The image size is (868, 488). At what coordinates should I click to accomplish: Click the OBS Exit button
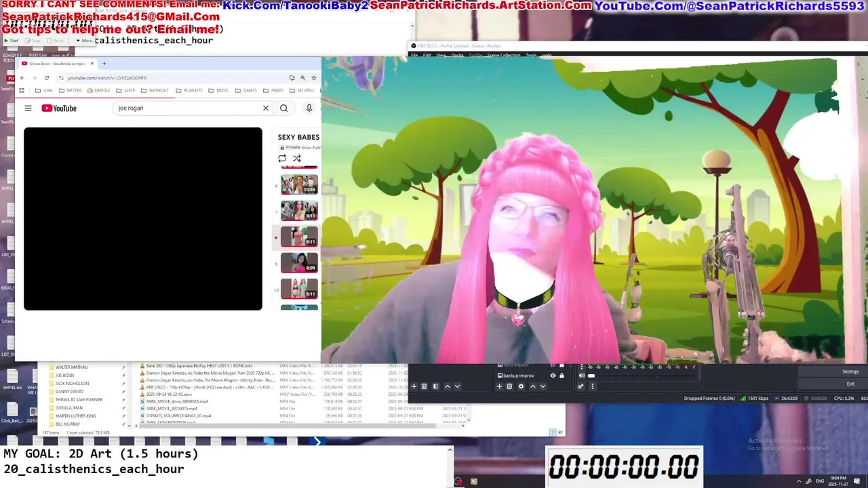[850, 384]
